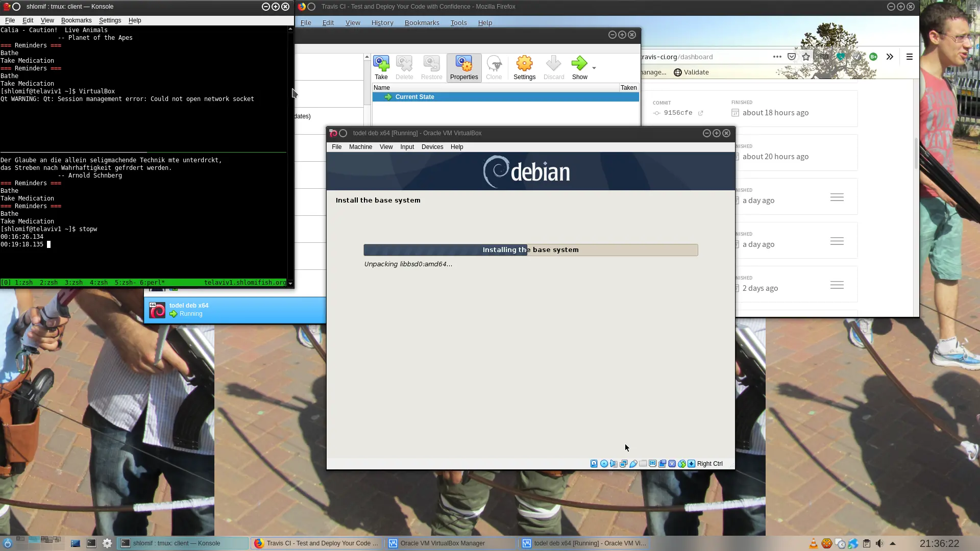Viewport: 980px width, 551px height.
Task: Open the View menu in VM window
Action: pyautogui.click(x=386, y=147)
